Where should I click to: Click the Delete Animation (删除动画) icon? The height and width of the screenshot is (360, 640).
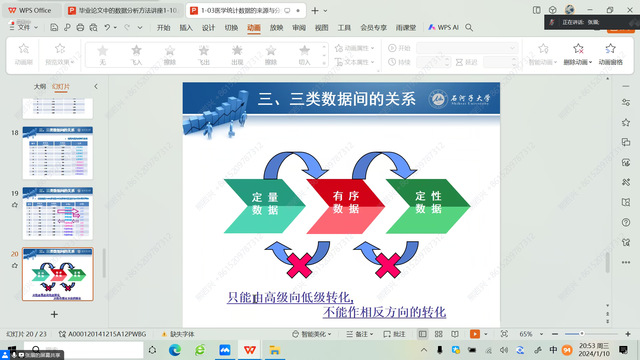tap(578, 49)
